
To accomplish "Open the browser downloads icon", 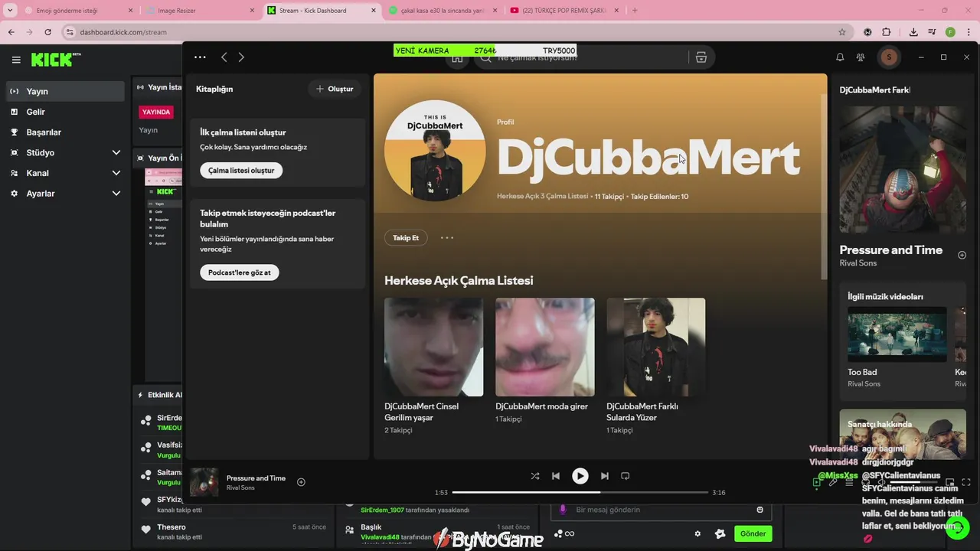I will 913,32.
